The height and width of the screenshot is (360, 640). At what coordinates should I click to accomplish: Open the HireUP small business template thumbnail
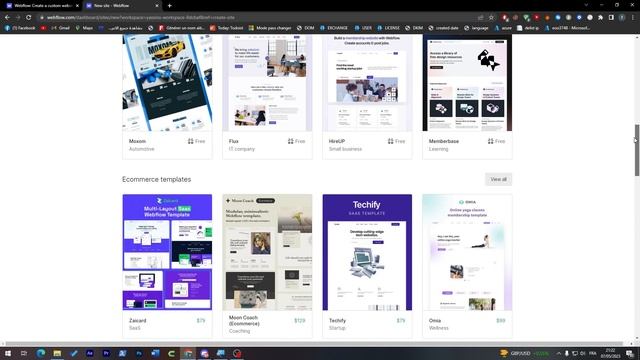pos(367,83)
